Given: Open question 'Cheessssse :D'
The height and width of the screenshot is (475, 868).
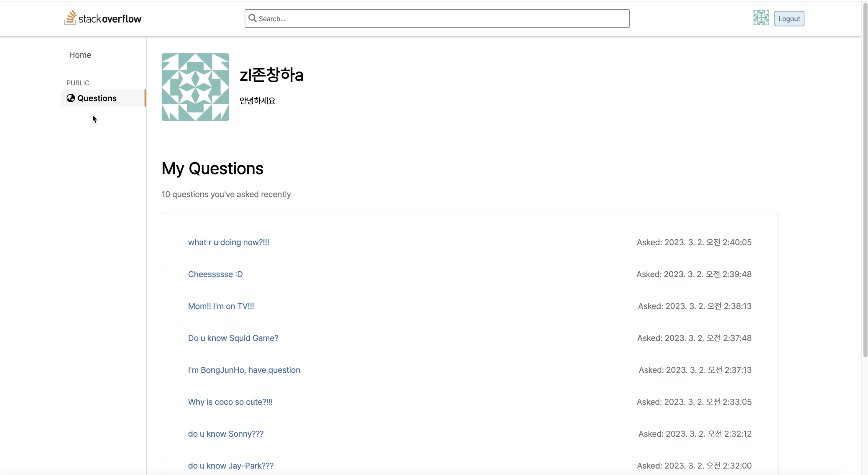Looking at the screenshot, I should (215, 274).
